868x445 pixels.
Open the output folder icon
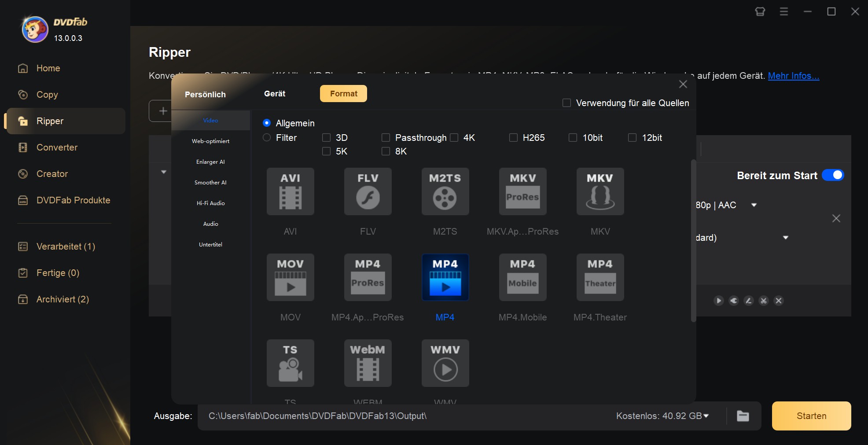pyautogui.click(x=743, y=416)
